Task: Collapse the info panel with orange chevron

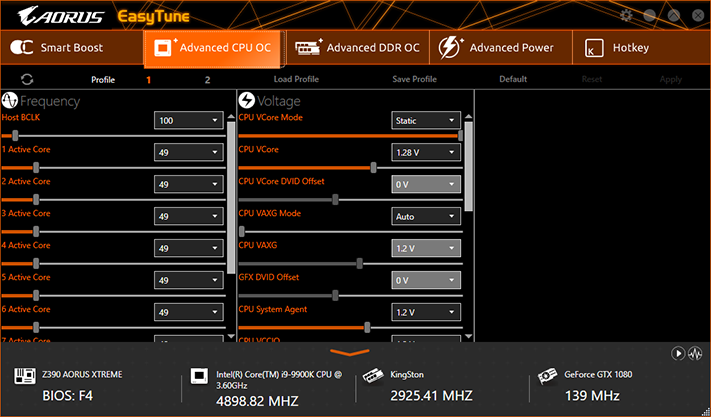Action: click(x=350, y=352)
